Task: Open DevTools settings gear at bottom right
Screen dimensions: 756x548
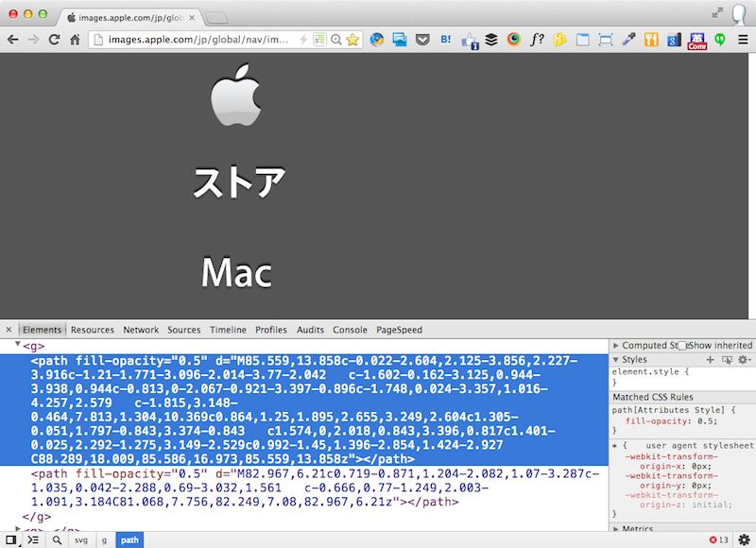Action: click(744, 539)
